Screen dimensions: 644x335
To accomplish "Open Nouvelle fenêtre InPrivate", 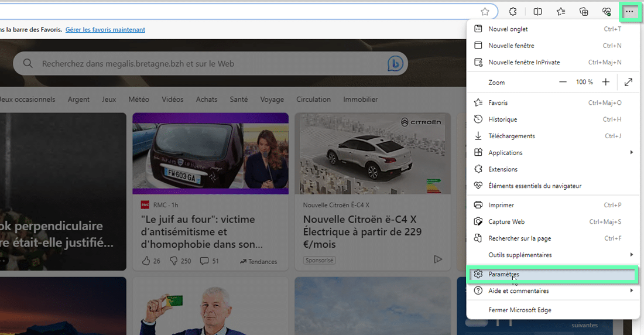I will coord(553,62).
